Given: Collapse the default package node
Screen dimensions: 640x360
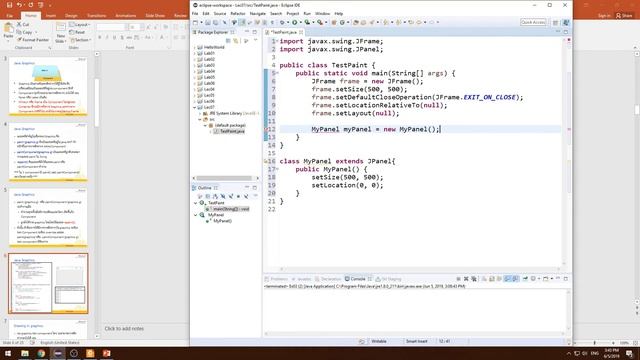Looking at the screenshot, I should tap(205, 125).
